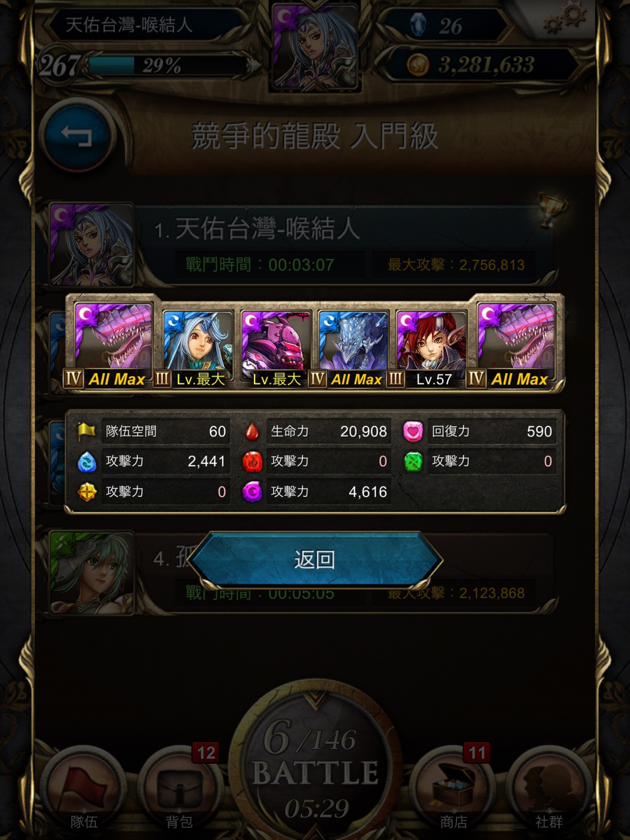Tap the gold coin currency icon
Screen dimensions: 630x840
point(418,65)
